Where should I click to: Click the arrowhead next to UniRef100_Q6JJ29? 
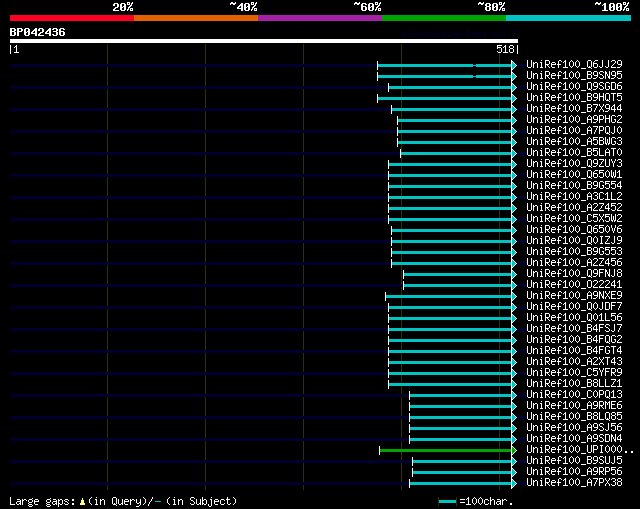(x=514, y=65)
